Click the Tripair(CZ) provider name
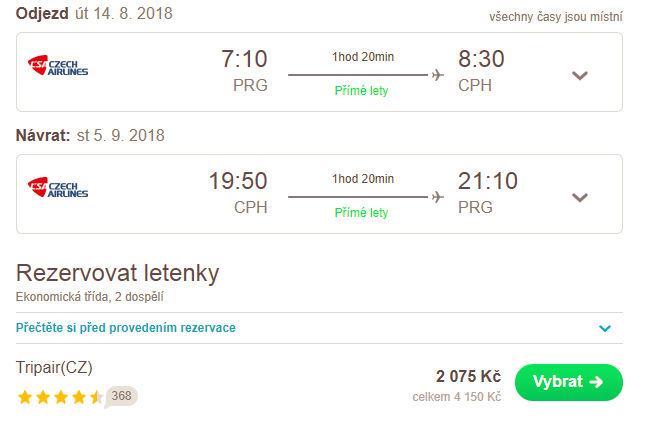 (x=55, y=367)
